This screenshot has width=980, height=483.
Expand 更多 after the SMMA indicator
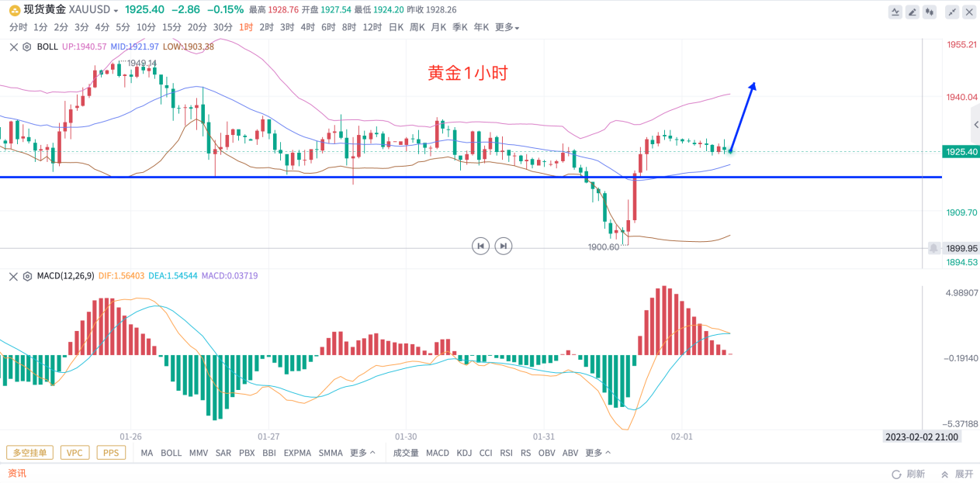click(x=362, y=453)
